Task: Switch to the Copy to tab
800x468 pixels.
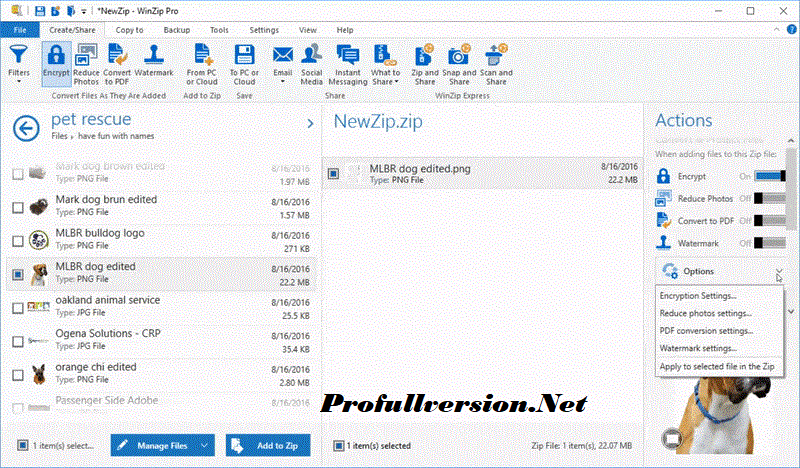Action: pos(129,30)
